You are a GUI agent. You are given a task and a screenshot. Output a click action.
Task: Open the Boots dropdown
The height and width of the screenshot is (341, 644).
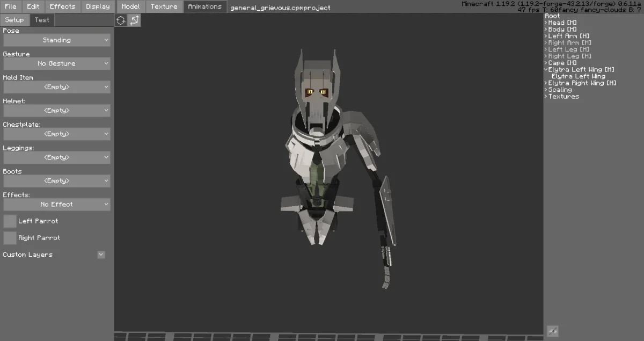57,181
